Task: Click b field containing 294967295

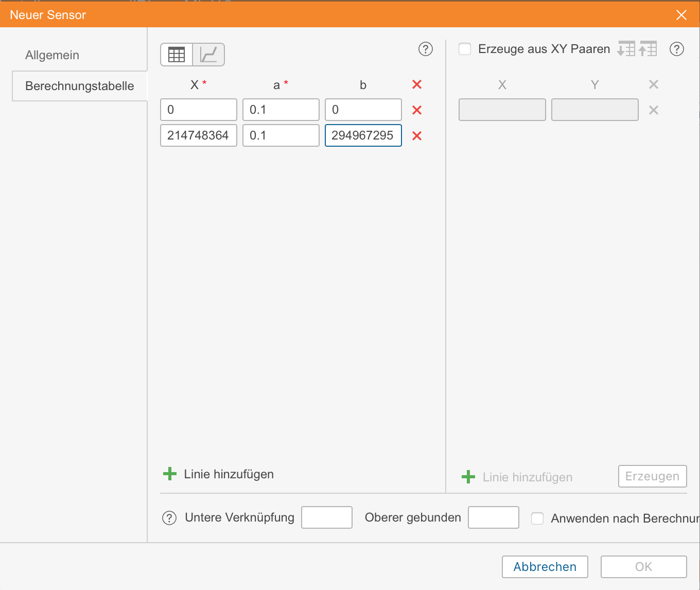Action: coord(363,136)
